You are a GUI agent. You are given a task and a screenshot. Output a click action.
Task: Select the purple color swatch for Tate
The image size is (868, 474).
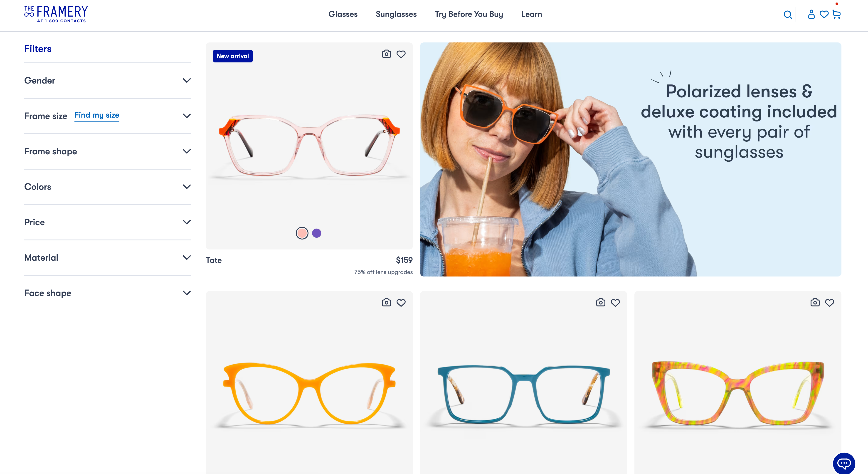pyautogui.click(x=316, y=233)
